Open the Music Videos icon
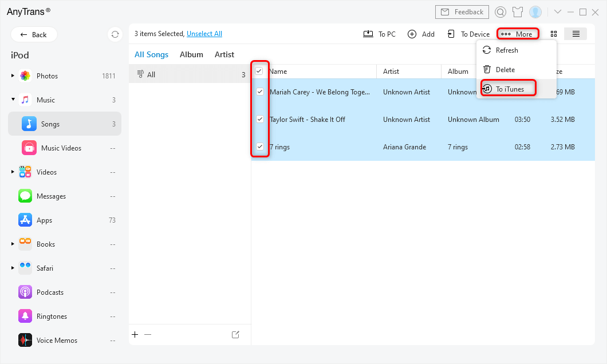 coord(29,148)
